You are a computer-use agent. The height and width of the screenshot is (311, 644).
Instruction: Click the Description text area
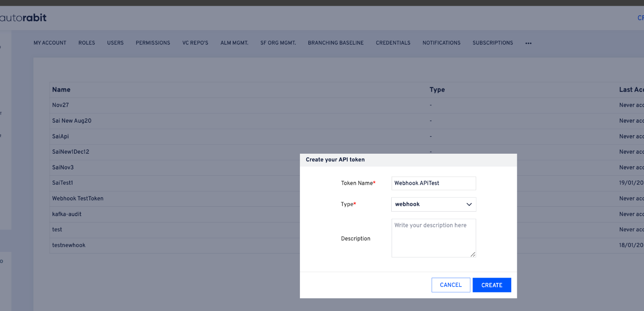(433, 238)
